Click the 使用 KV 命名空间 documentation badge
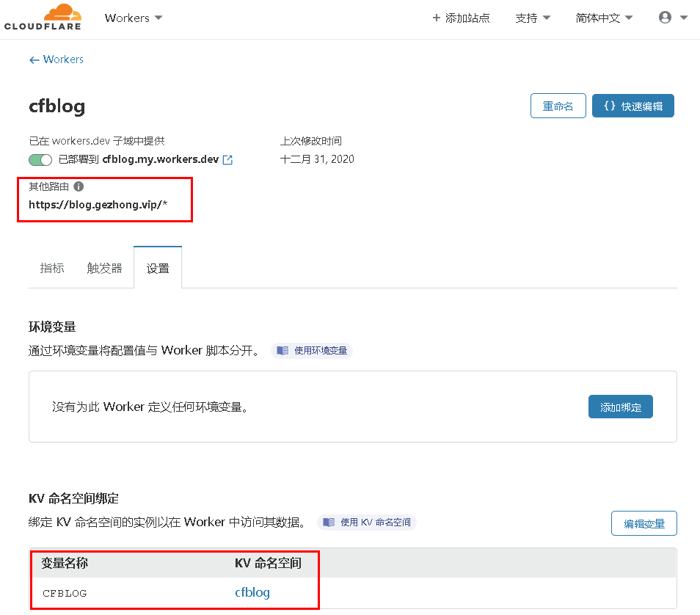The height and width of the screenshot is (615, 700). [367, 523]
